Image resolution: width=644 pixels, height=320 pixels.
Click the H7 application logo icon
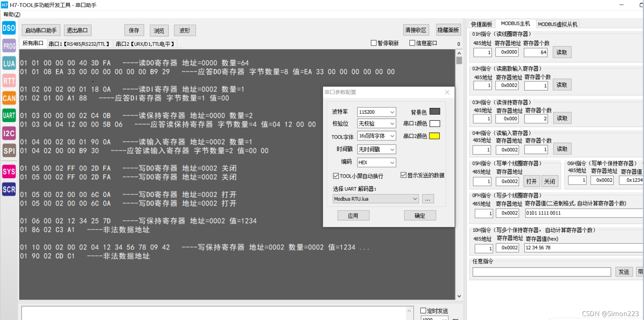[x=5, y=5]
